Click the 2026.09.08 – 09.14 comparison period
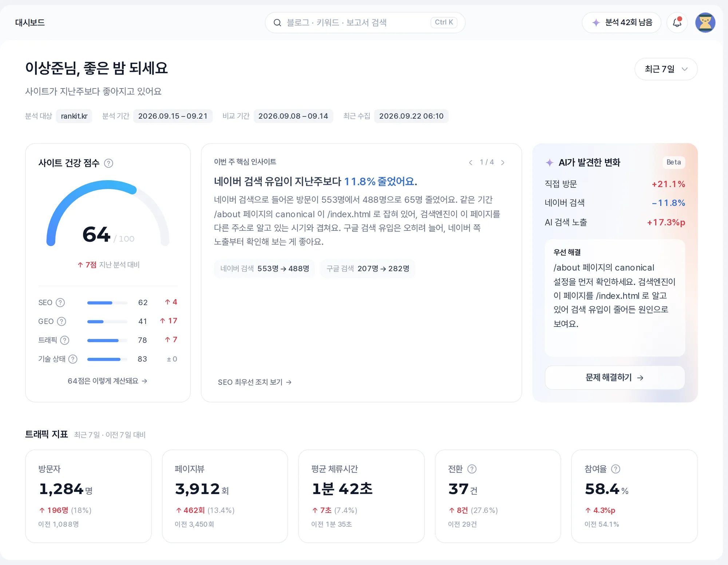 (293, 116)
